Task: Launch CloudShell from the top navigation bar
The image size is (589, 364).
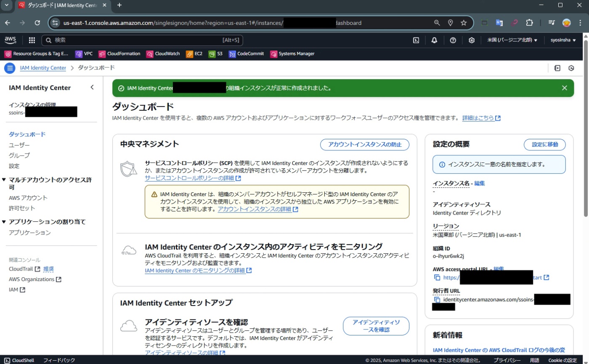Action: tap(416, 40)
